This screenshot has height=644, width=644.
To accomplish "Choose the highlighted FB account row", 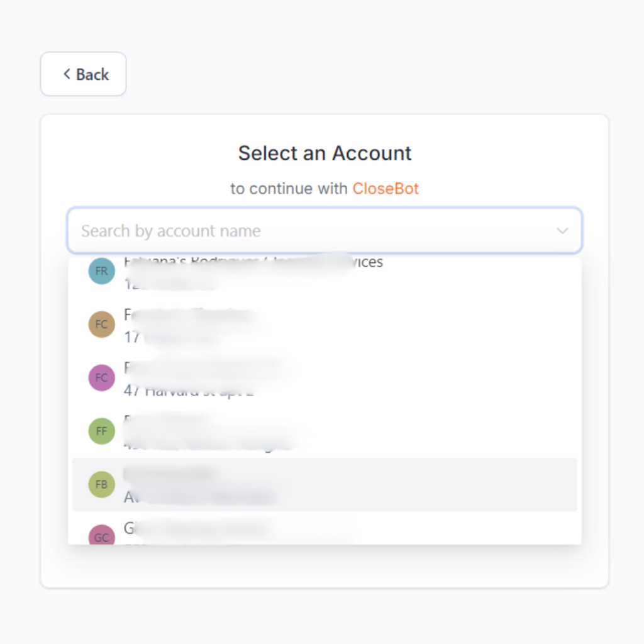I will 325,485.
